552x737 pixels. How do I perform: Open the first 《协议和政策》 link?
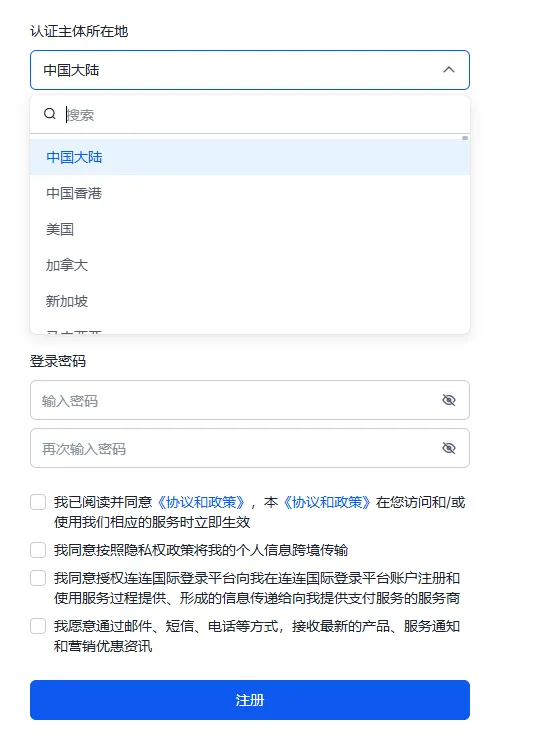(x=201, y=502)
